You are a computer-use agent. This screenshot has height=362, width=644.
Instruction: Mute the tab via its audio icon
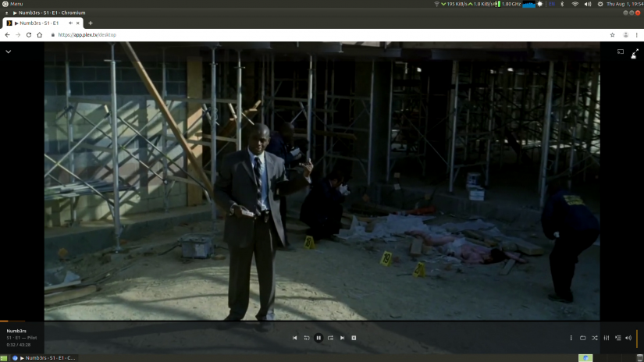(70, 23)
